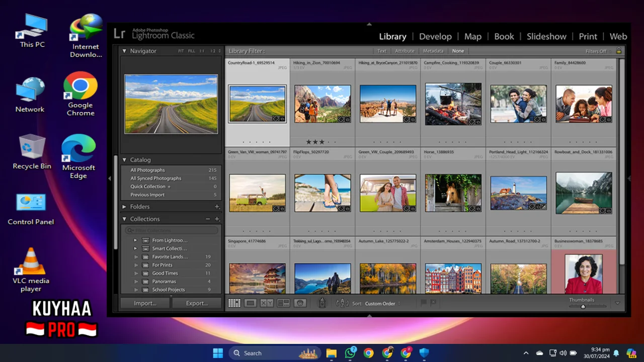Open the Print module
The width and height of the screenshot is (644, 362).
pos(588,36)
